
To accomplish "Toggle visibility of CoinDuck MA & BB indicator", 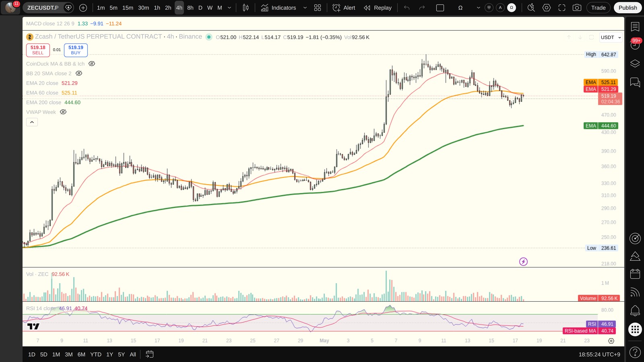I will coord(92,64).
